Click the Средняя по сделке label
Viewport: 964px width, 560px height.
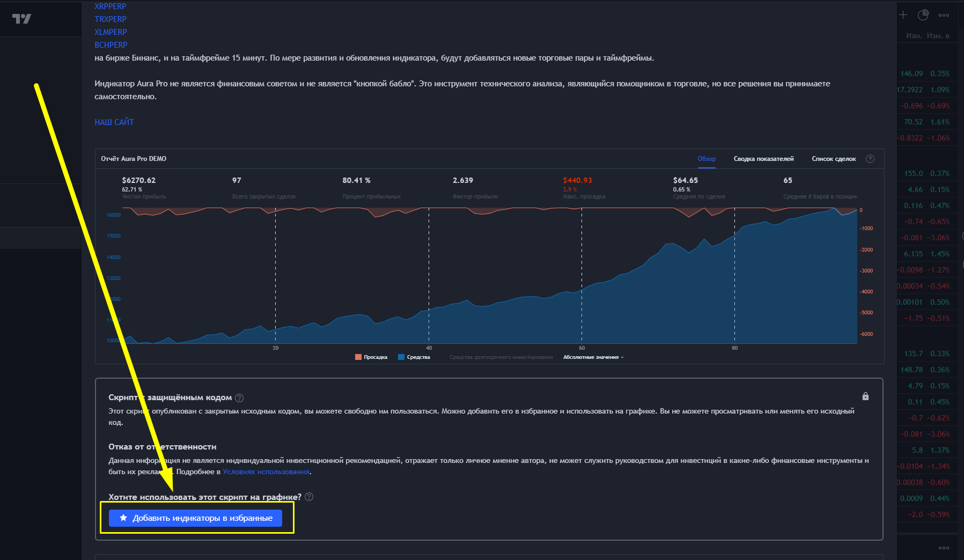click(699, 197)
